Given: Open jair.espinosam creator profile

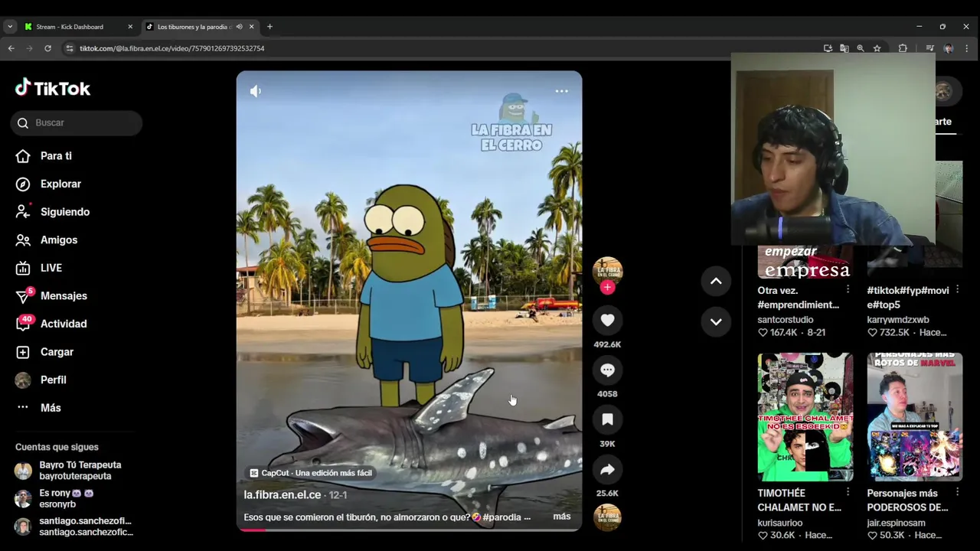Looking at the screenshot, I should [x=896, y=523].
